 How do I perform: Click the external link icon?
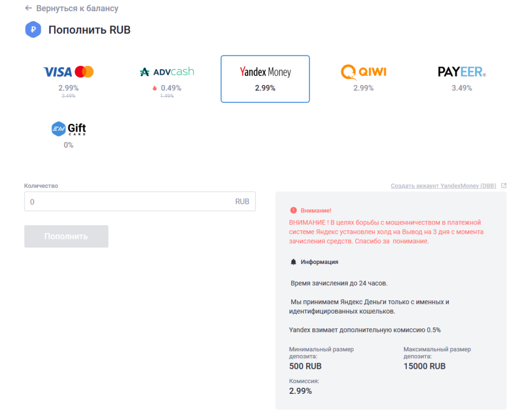(504, 186)
